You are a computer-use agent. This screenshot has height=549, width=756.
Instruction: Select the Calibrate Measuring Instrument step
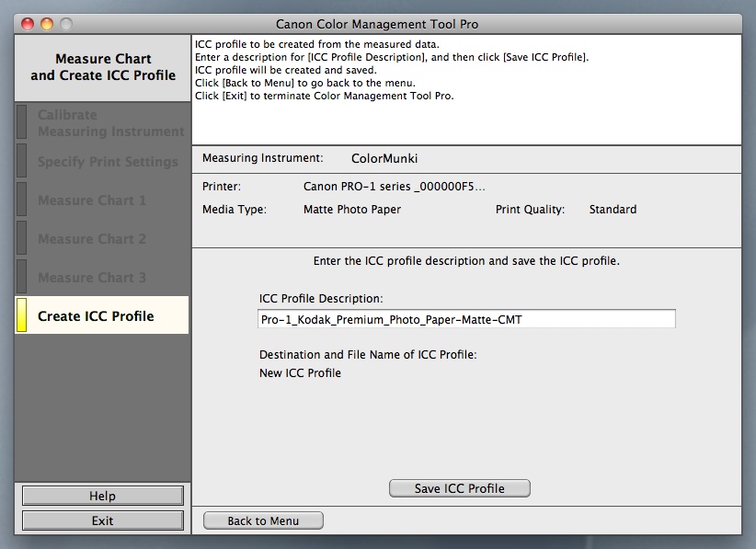110,123
